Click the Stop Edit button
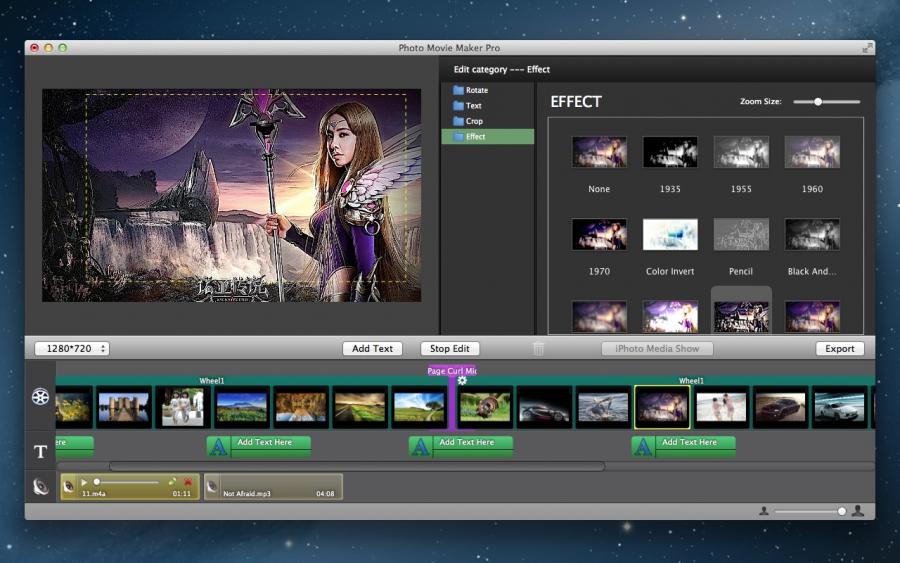The image size is (900, 563). tap(449, 348)
